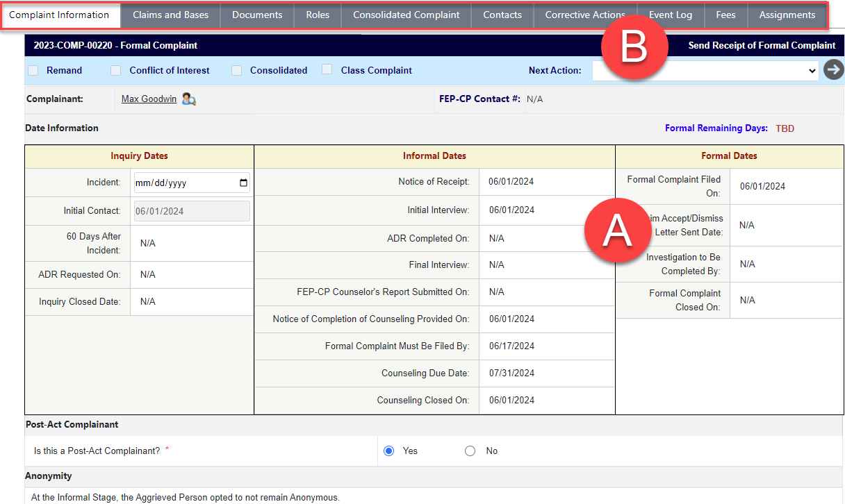Screen dimensions: 845x504
Task: Click the Investigation to Be Completed By N/A value
Action: pos(748,264)
